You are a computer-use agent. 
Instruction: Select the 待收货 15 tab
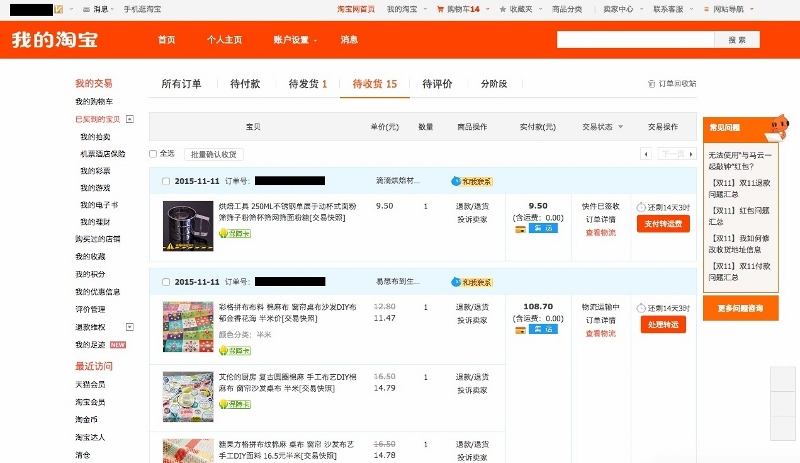[x=374, y=84]
